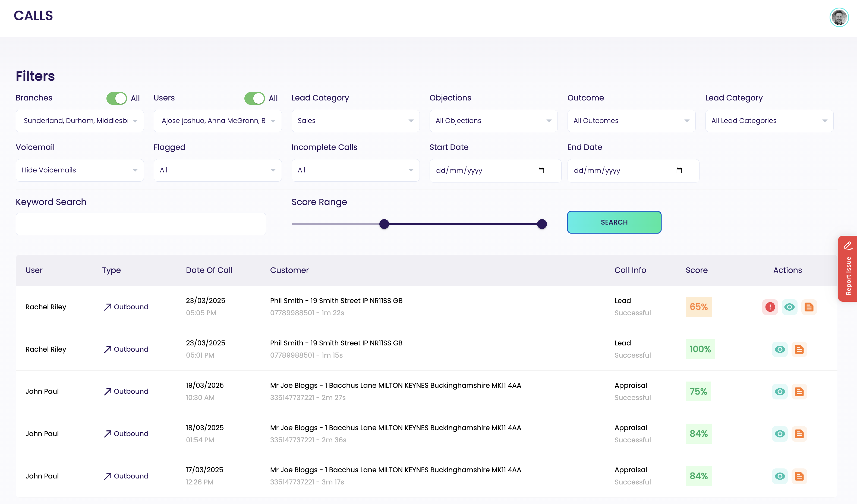Click the eye icon for the 17/03/2025 call
The width and height of the screenshot is (857, 504).
tap(780, 476)
